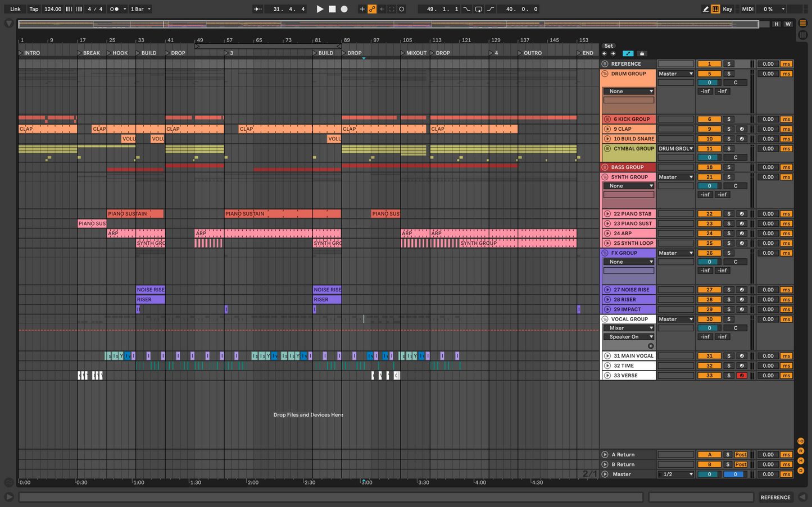Screen dimensions: 812x507
Task: Toggle the Automation Arm button
Action: (x=372, y=9)
